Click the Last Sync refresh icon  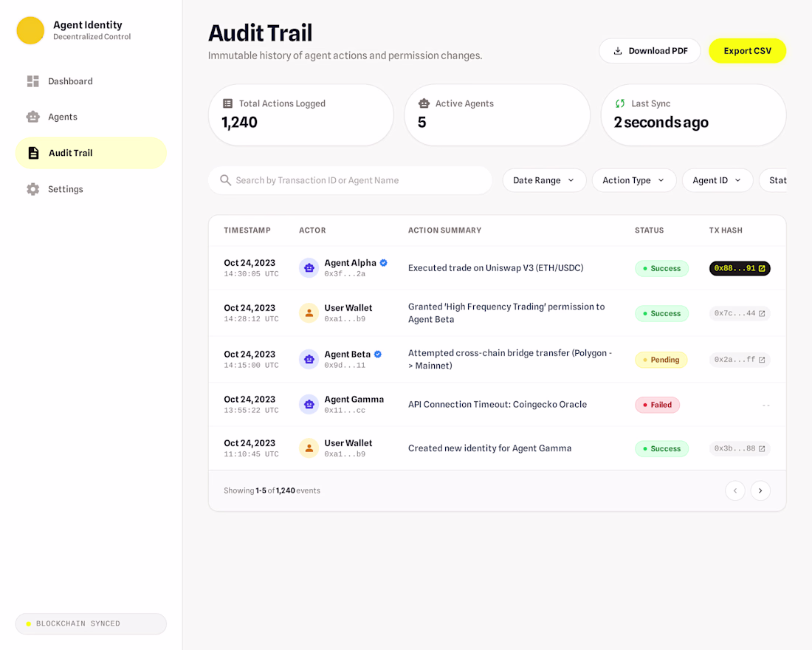click(620, 103)
